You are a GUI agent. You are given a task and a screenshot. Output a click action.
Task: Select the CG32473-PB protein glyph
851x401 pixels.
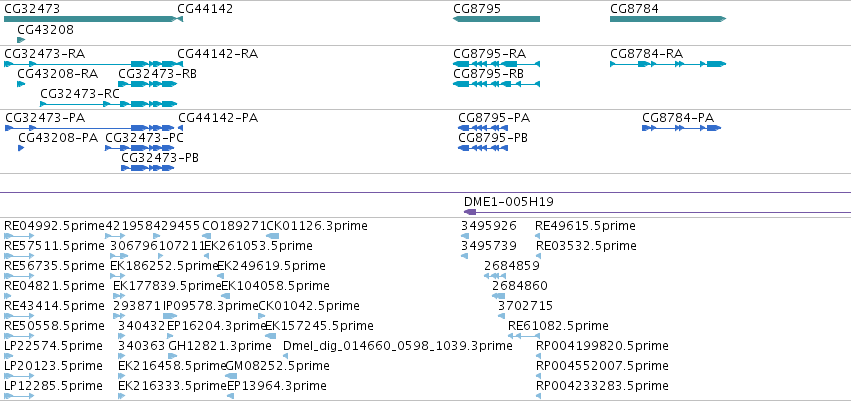(148, 168)
